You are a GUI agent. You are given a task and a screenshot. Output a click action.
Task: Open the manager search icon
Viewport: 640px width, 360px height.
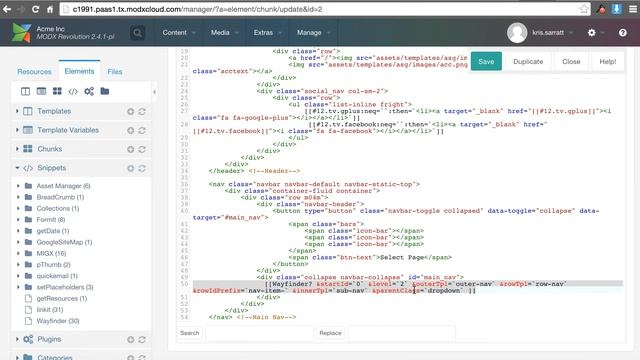coord(138,33)
